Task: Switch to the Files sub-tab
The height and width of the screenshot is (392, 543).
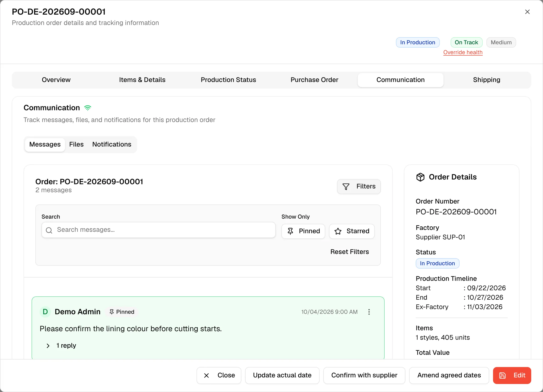Action: [76, 145]
